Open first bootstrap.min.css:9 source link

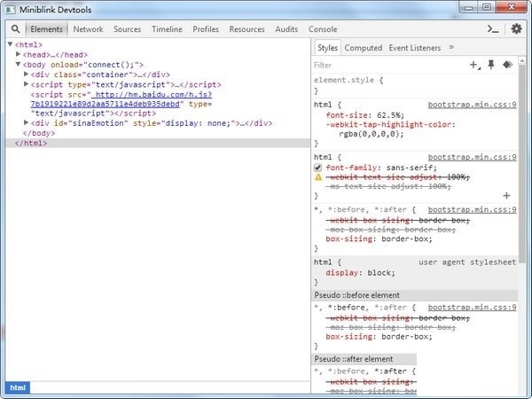pyautogui.click(x=472, y=105)
